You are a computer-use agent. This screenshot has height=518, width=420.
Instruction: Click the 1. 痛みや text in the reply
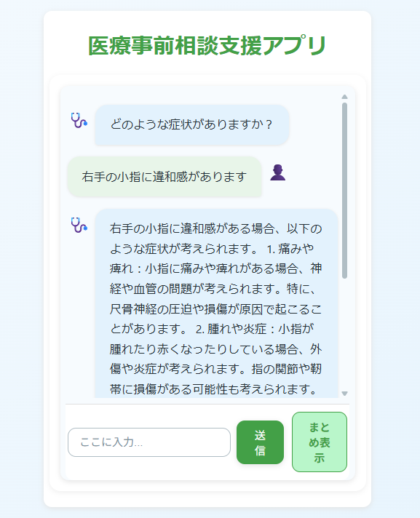pyautogui.click(x=290, y=249)
